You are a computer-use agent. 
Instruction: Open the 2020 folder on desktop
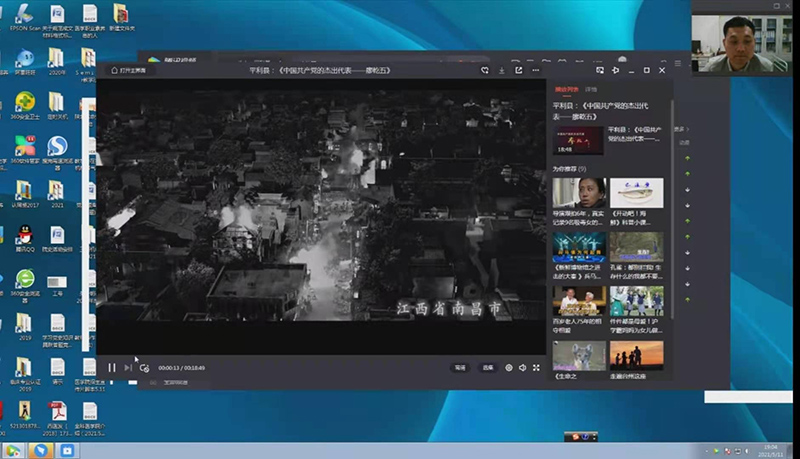tap(57, 62)
